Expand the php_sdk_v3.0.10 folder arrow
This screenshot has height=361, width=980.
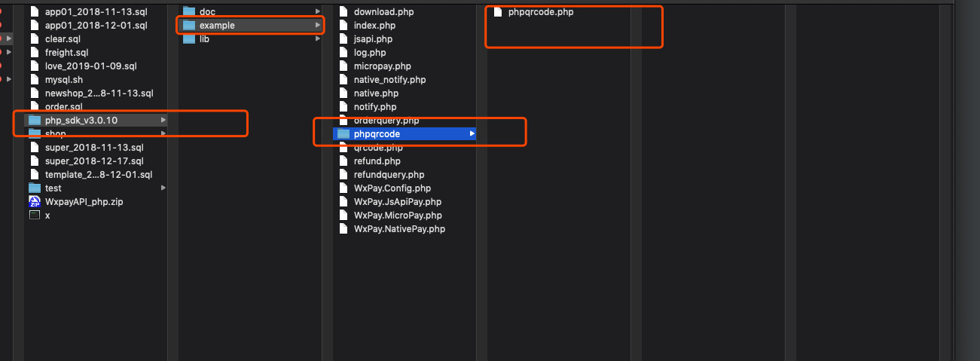coord(163,120)
